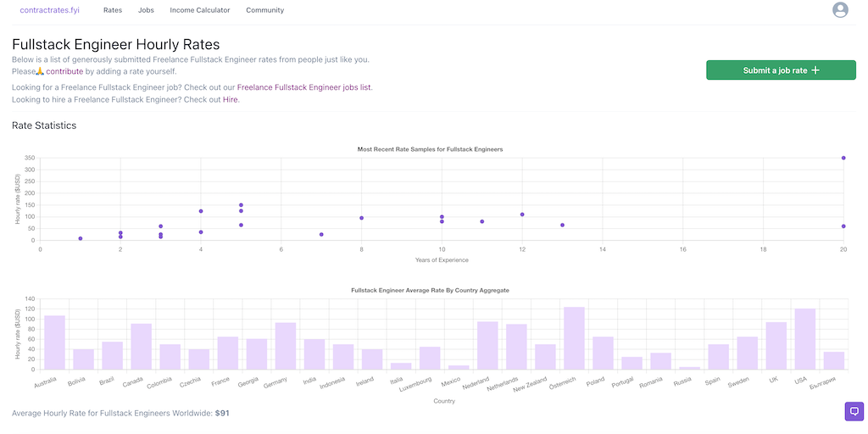Select the data point at 1 year experience

(x=81, y=238)
